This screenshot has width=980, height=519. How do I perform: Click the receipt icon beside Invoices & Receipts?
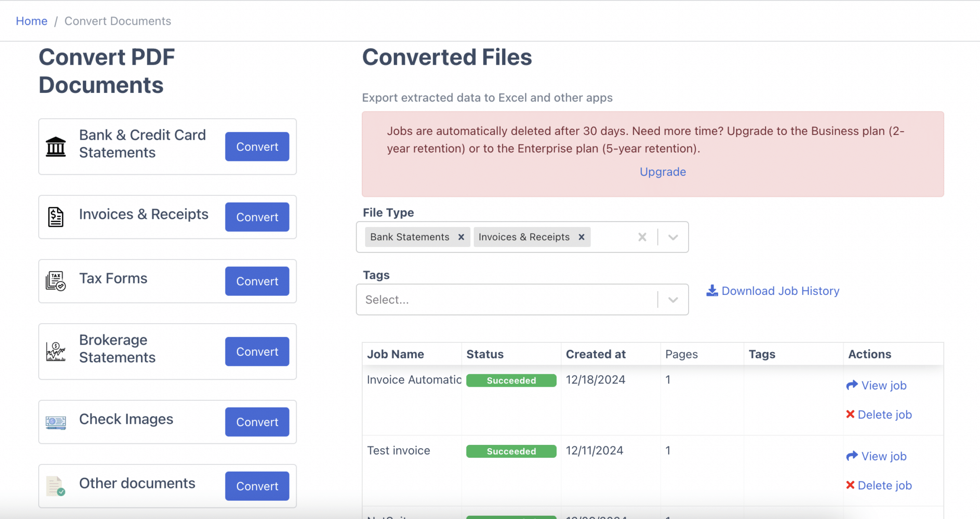pyautogui.click(x=55, y=216)
